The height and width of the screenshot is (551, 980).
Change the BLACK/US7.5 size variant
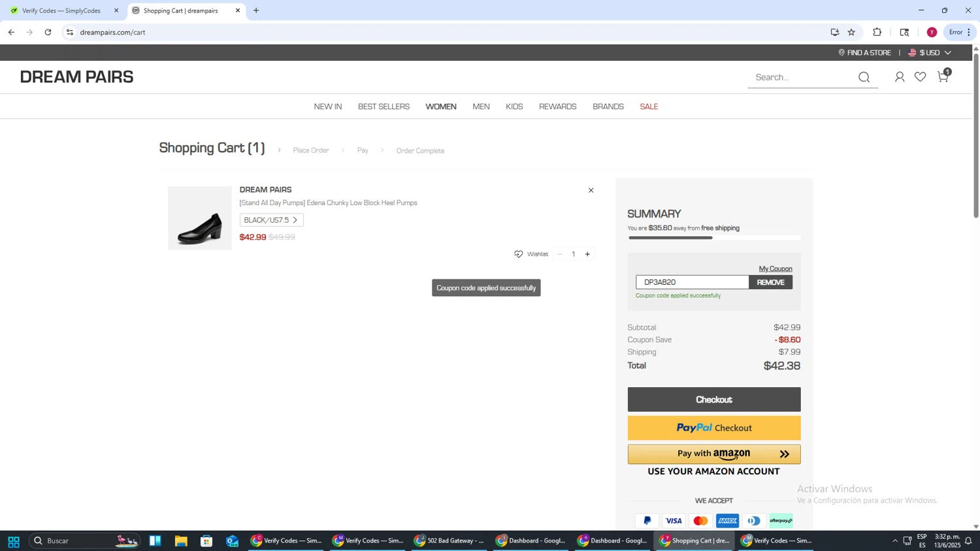(271, 220)
